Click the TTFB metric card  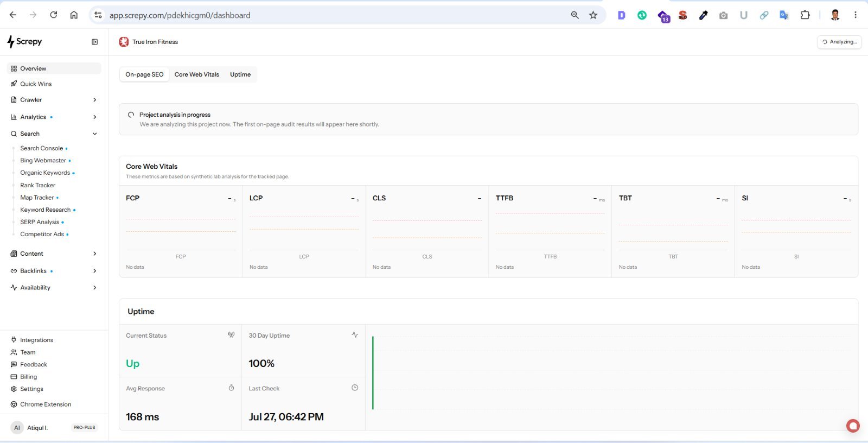[550, 232]
